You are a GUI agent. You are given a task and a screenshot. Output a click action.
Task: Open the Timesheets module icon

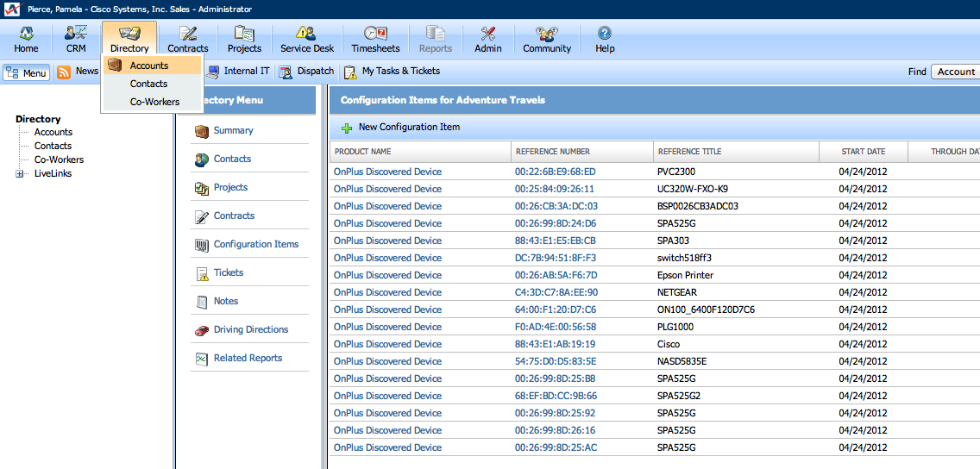(375, 34)
